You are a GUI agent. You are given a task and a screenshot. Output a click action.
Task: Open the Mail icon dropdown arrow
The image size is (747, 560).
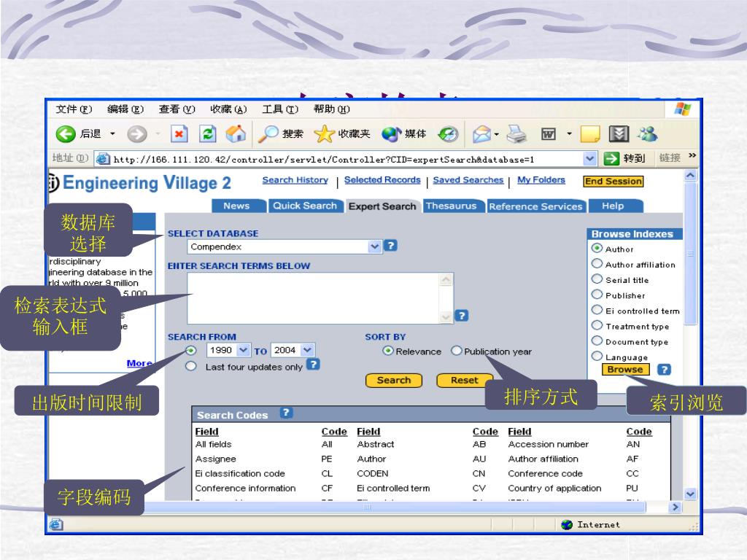tap(496, 134)
